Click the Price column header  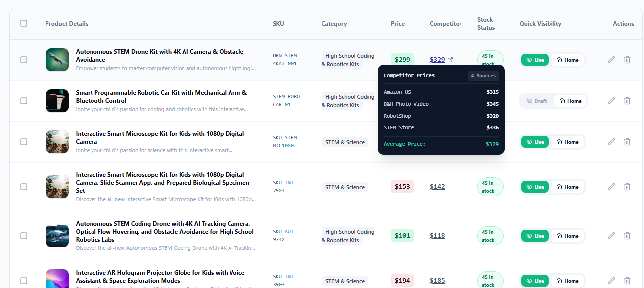398,24
